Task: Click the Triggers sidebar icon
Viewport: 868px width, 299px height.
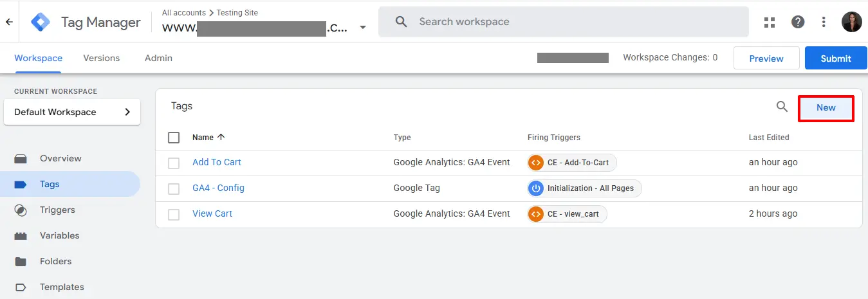Action: [21, 210]
